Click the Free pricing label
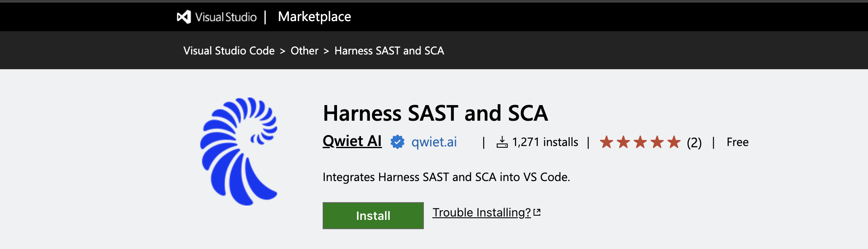The width and height of the screenshot is (868, 249). [737, 142]
